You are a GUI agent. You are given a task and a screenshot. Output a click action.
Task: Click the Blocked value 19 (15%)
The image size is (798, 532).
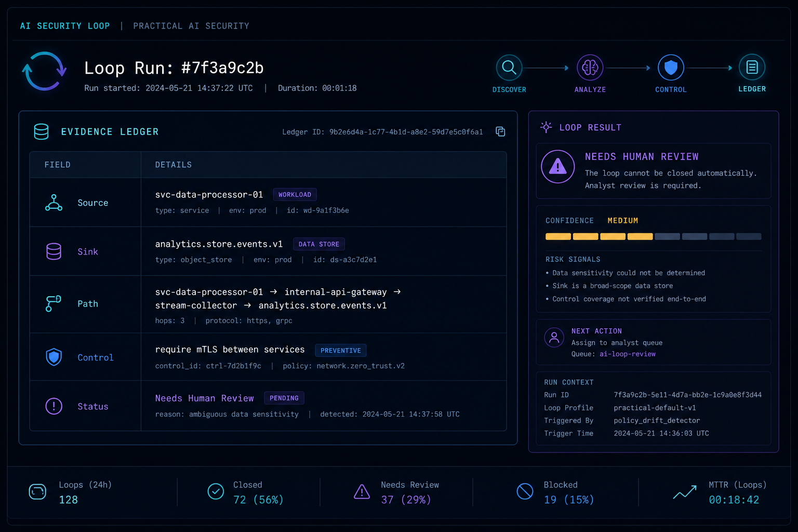(x=569, y=500)
